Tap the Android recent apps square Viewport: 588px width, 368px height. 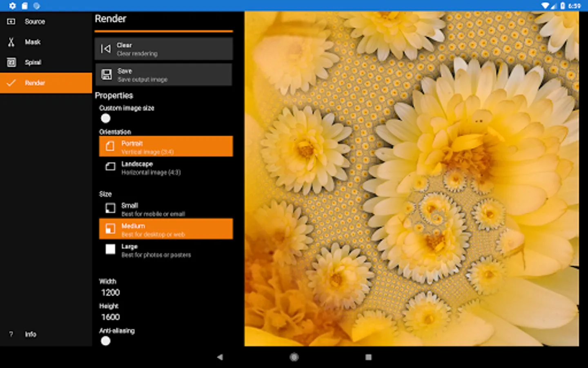click(368, 357)
